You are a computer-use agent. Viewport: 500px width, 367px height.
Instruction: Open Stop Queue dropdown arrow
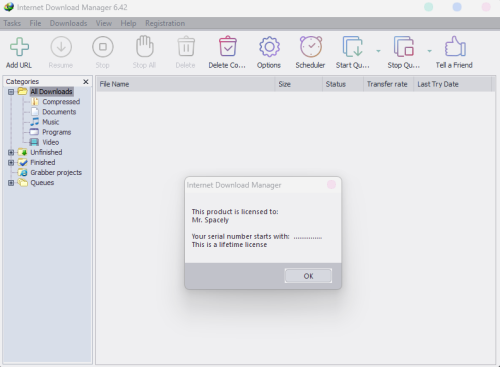coord(430,51)
